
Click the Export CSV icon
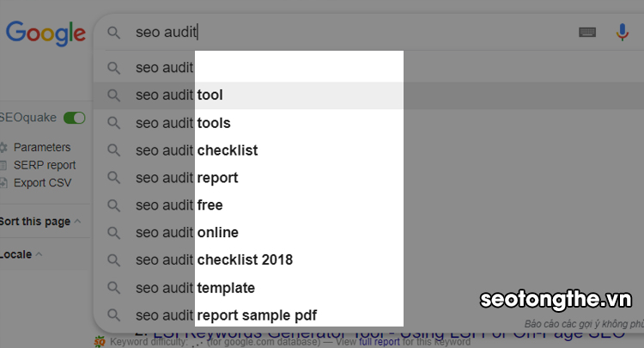tap(3, 182)
